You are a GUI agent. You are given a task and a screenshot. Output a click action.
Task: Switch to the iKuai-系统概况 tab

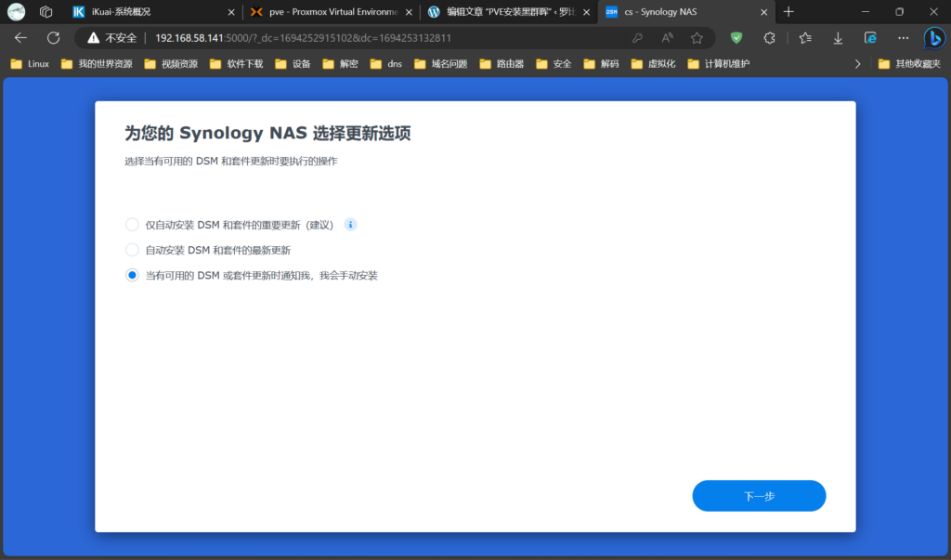(149, 12)
